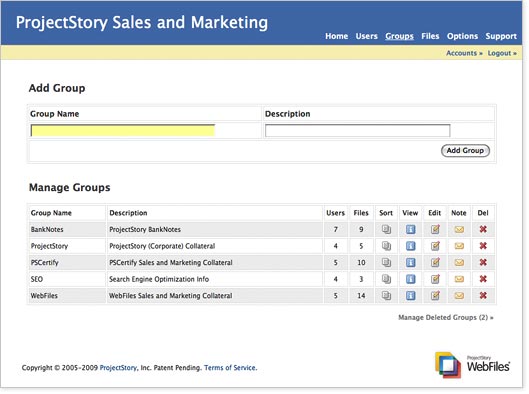Image resolution: width=529 pixels, height=394 pixels.
Task: Open Sort icon for WebFiles group
Action: (x=386, y=296)
